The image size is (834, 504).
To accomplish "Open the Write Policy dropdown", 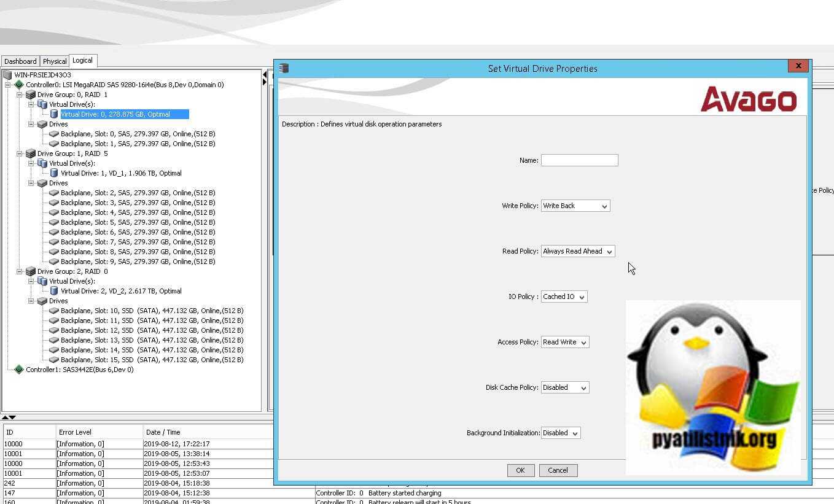I will coord(575,206).
